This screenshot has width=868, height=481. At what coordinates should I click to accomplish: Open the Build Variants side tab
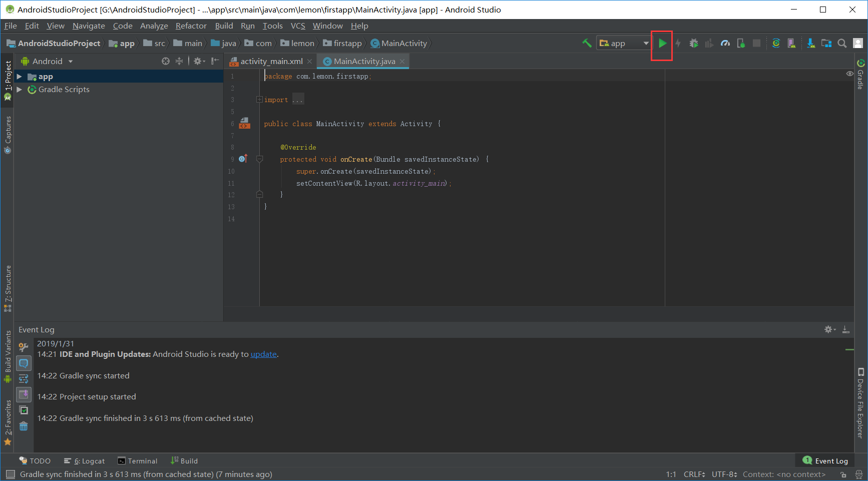(x=8, y=357)
